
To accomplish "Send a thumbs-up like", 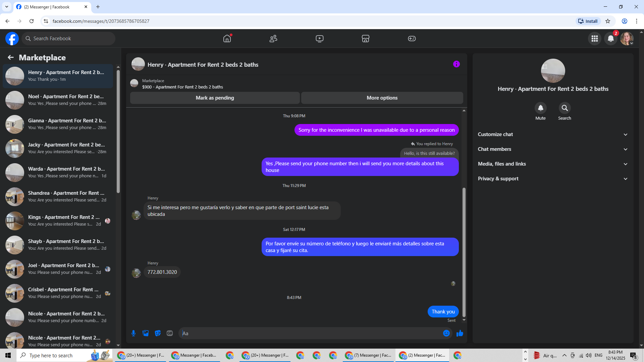I will tap(460, 333).
